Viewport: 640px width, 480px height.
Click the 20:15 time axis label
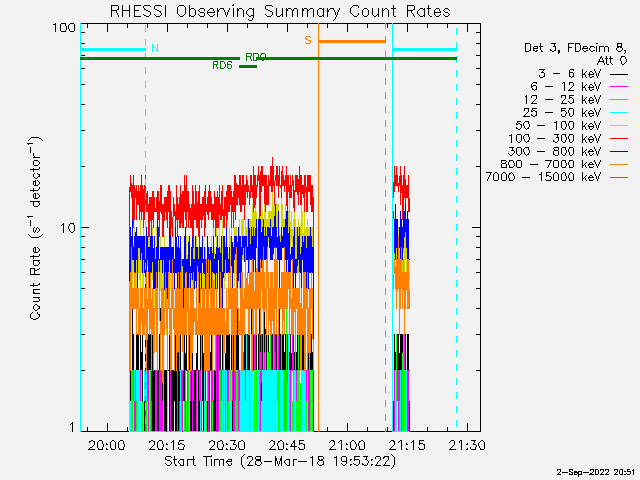point(167,444)
